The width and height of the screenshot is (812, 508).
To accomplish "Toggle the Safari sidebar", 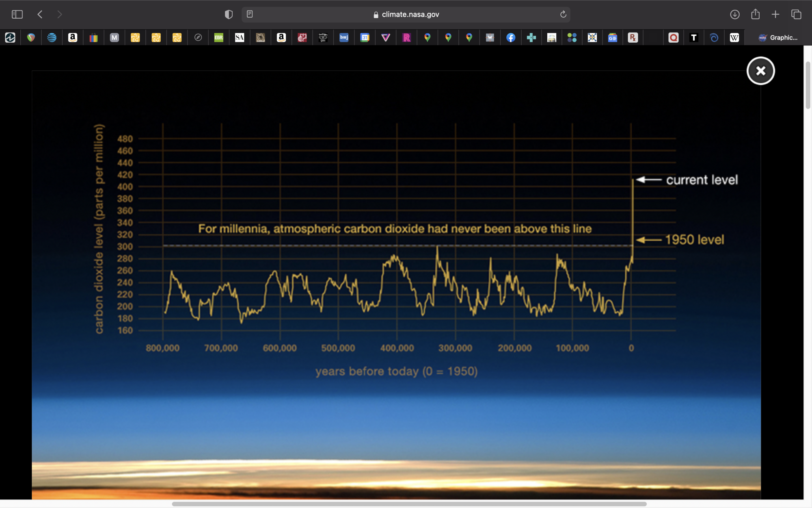I will [x=17, y=14].
